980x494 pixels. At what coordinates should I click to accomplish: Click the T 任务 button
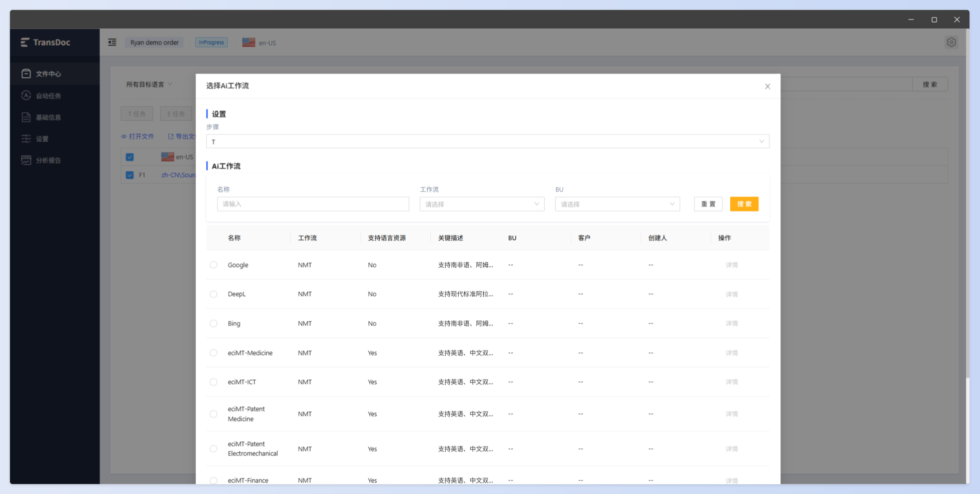137,113
